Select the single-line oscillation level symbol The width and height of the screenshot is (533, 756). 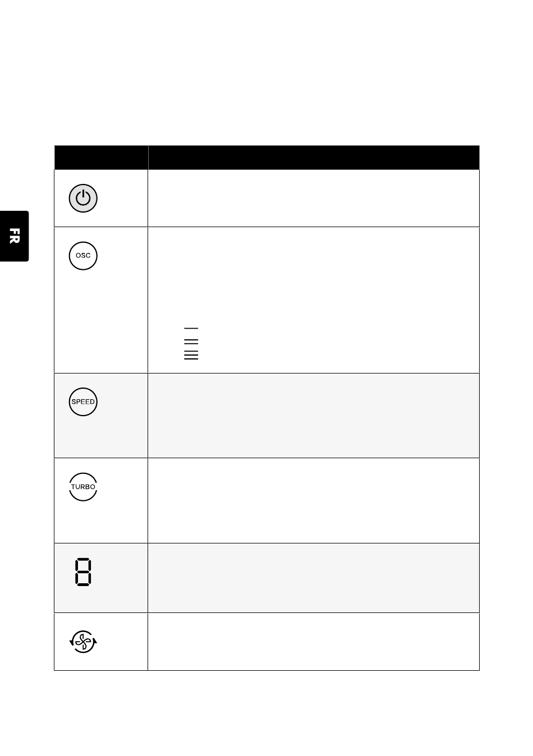click(x=191, y=329)
